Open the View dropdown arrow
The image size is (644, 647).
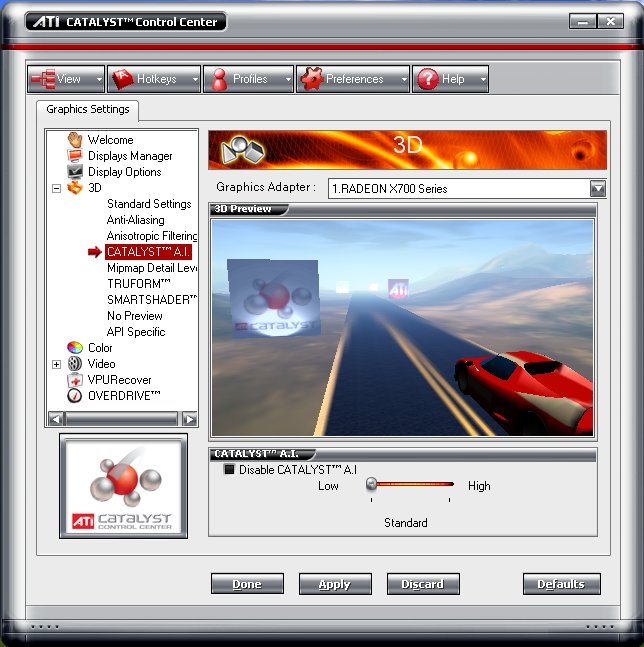click(99, 79)
